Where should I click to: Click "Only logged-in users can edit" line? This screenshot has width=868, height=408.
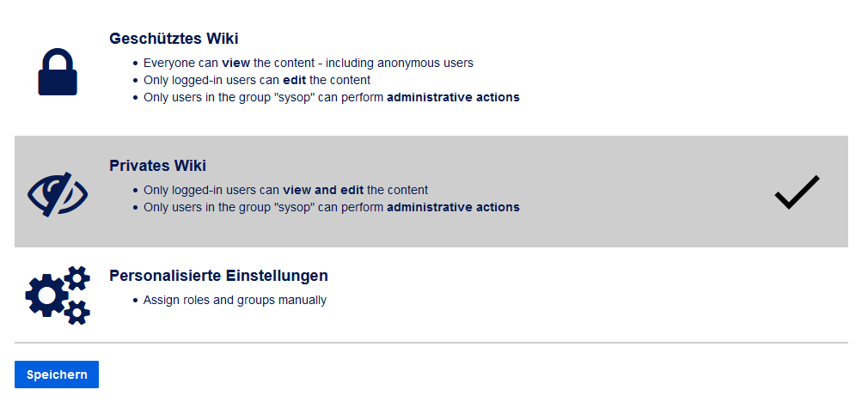[x=257, y=80]
